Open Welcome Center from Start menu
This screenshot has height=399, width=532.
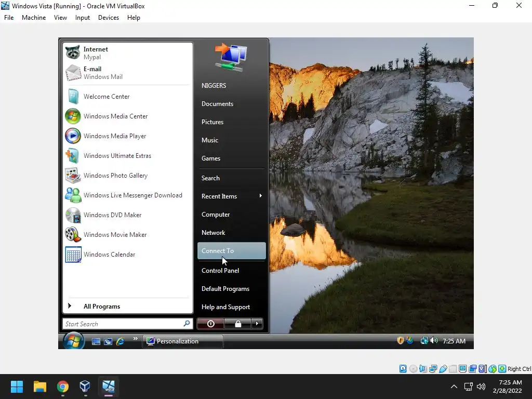(128, 96)
